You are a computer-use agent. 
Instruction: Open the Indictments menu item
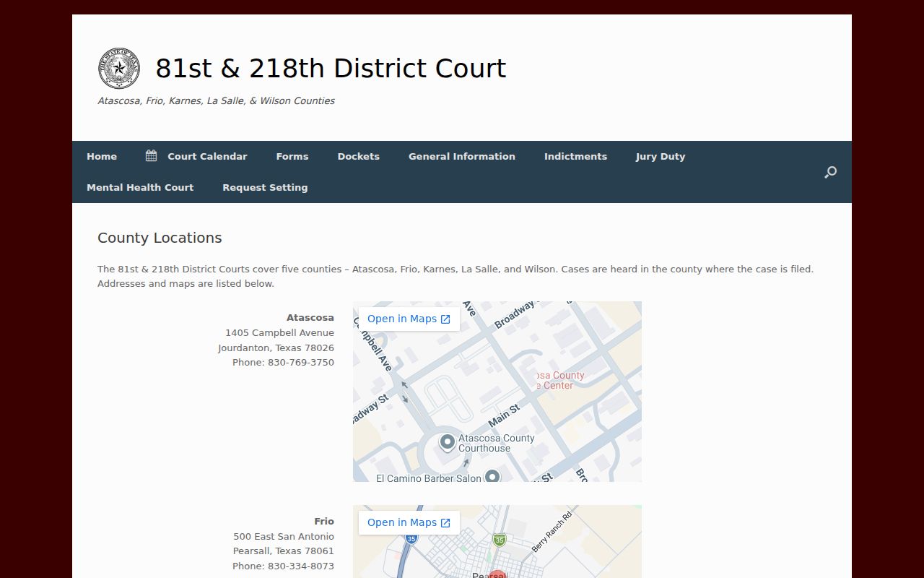point(575,156)
